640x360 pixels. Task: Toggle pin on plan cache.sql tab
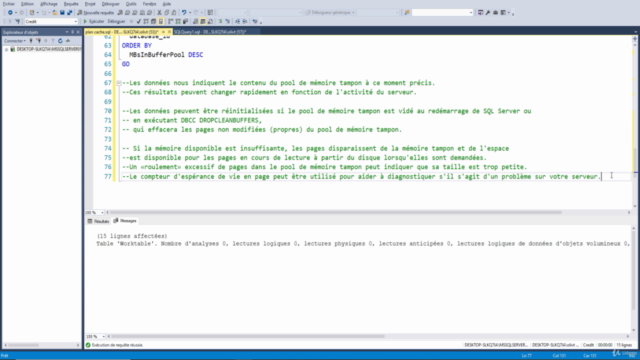pyautogui.click(x=164, y=32)
